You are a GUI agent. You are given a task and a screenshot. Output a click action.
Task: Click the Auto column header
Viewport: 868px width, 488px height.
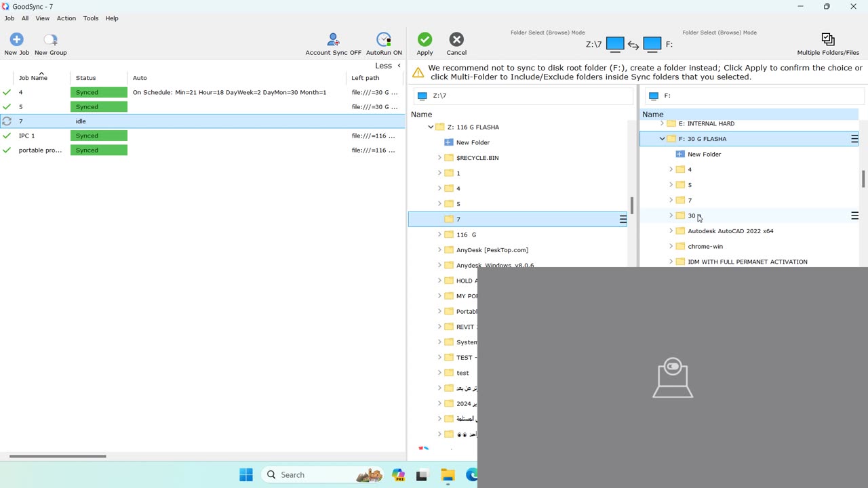pyautogui.click(x=140, y=78)
